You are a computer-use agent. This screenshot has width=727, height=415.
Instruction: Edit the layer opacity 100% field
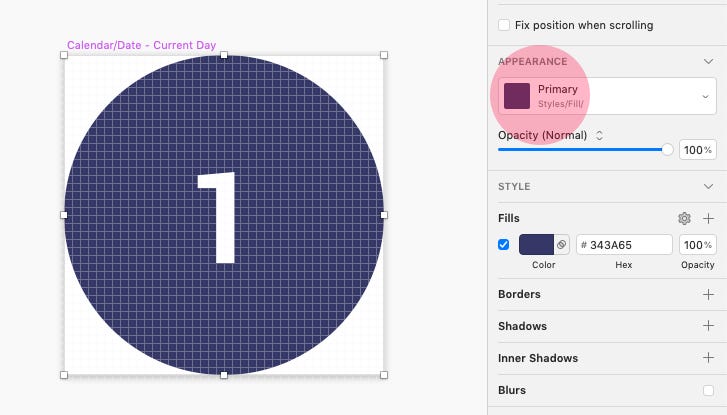(697, 150)
